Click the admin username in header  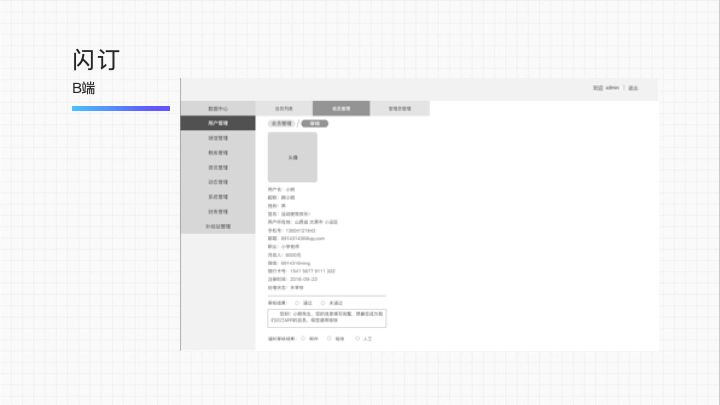click(x=612, y=88)
